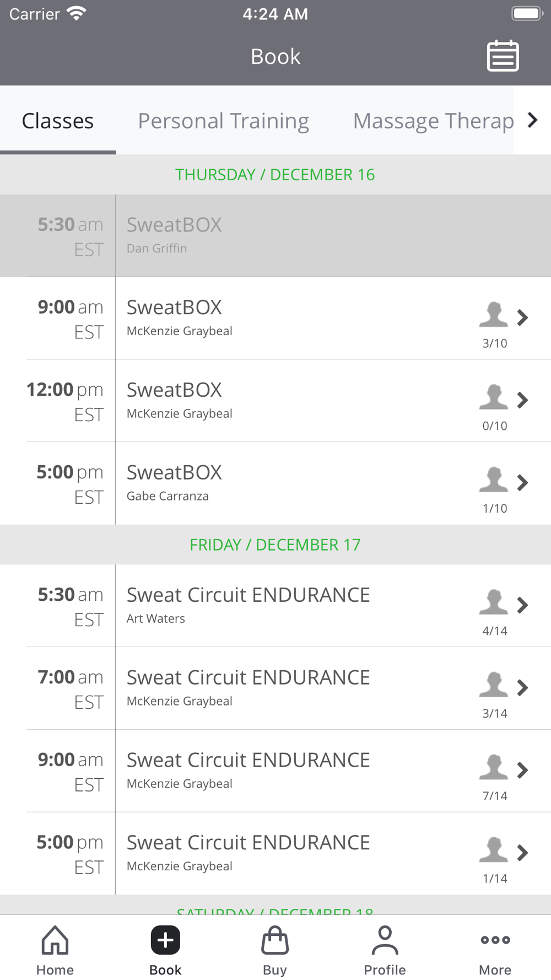This screenshot has width=551, height=980.
Task: Select the Book plus icon
Action: click(x=165, y=940)
